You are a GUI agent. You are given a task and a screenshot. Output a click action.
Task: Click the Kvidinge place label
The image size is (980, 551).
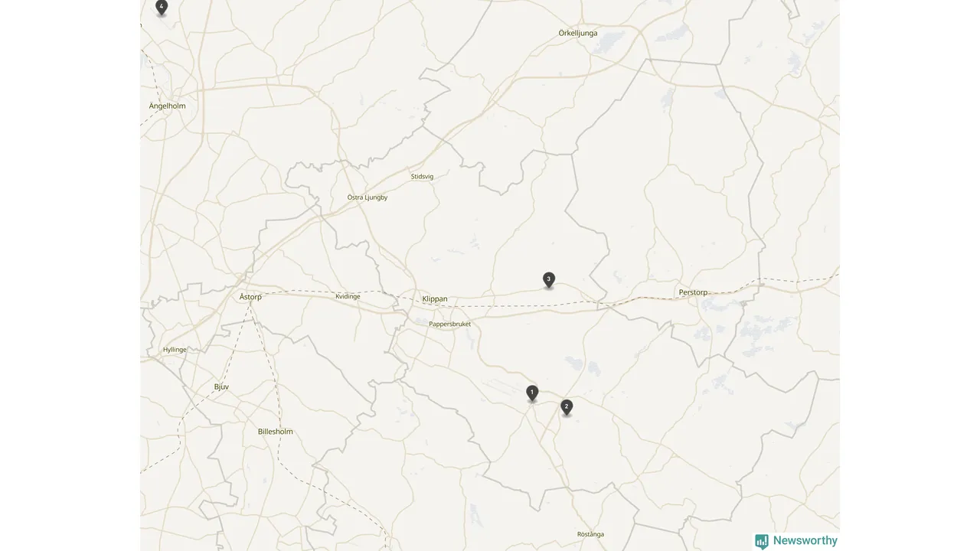pyautogui.click(x=348, y=296)
